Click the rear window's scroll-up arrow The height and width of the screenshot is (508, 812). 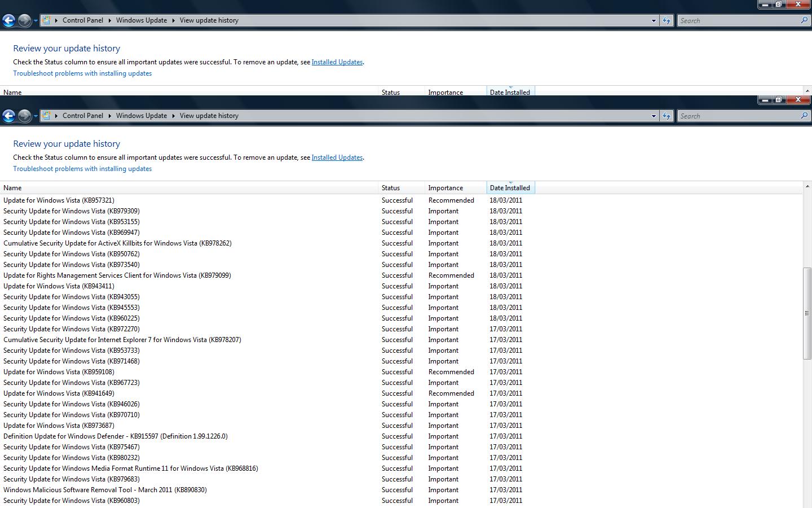coord(807,91)
